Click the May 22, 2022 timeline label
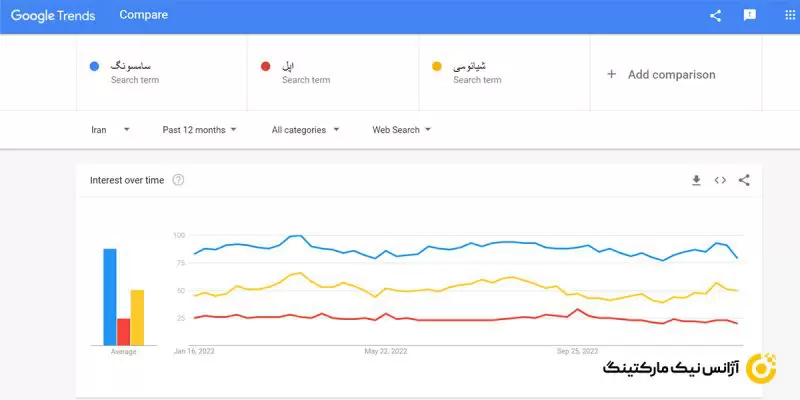 coord(386,351)
